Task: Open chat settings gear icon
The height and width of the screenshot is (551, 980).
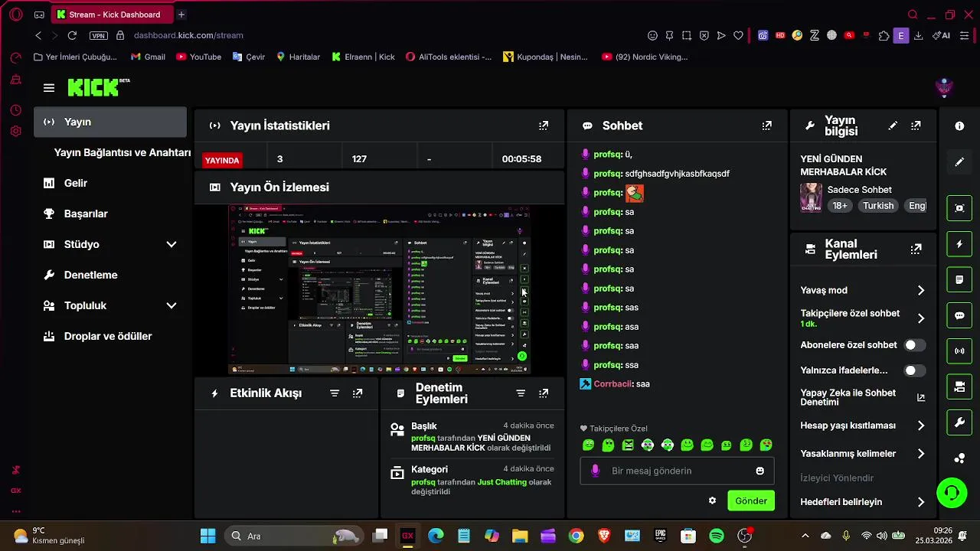Action: (712, 500)
